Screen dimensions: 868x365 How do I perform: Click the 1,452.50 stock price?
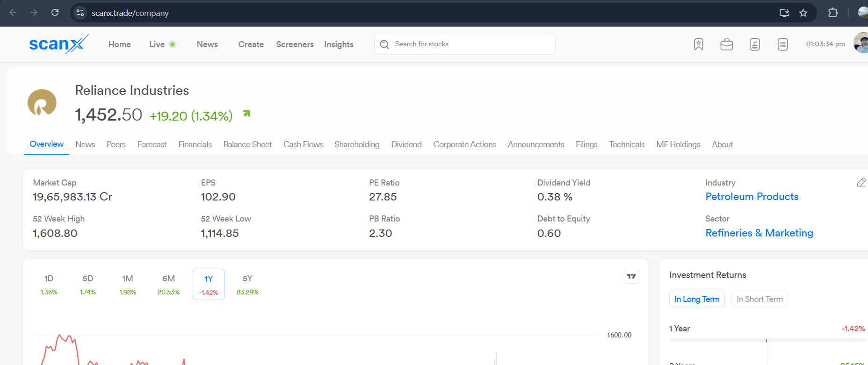tap(108, 115)
